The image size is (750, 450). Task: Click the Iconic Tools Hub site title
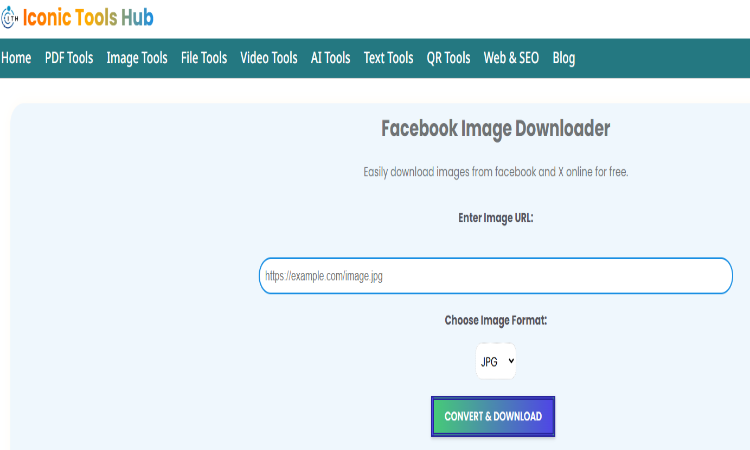click(88, 18)
